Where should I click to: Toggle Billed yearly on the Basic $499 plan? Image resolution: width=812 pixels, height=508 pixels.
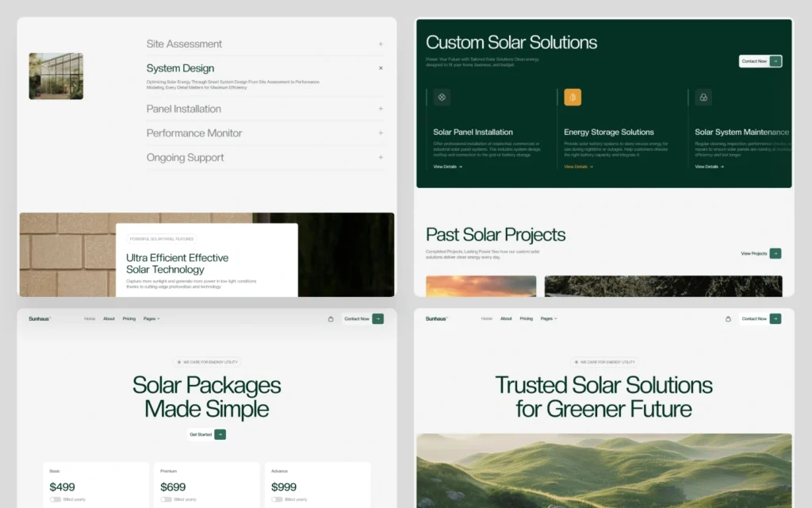(x=56, y=499)
